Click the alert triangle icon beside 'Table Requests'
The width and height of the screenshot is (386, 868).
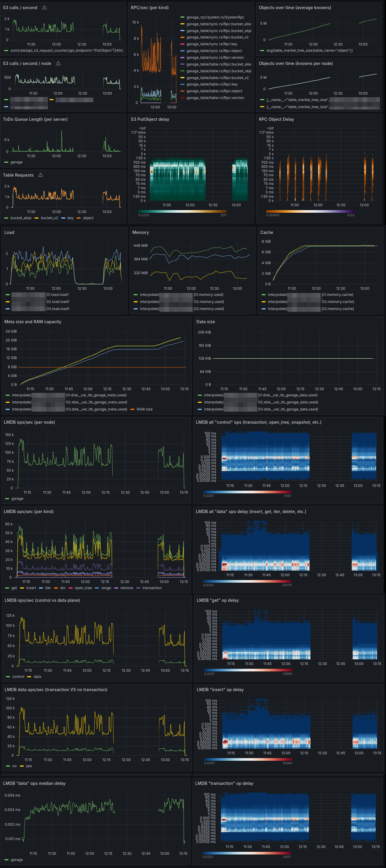pos(41,175)
